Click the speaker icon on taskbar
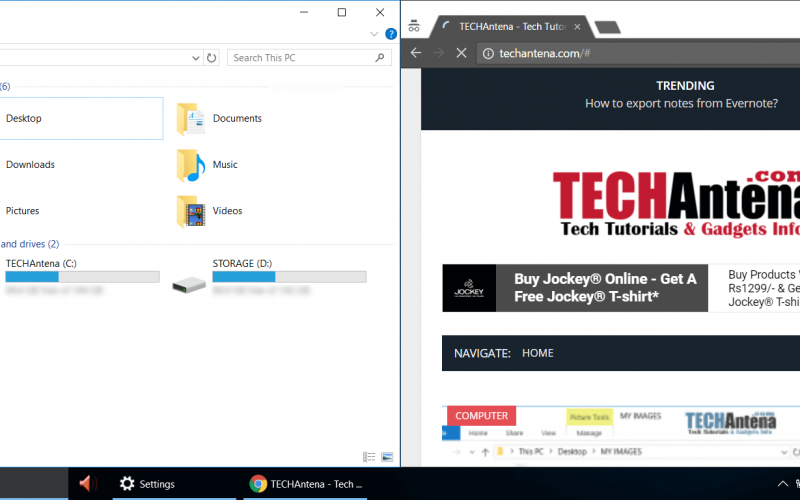 coord(87,484)
